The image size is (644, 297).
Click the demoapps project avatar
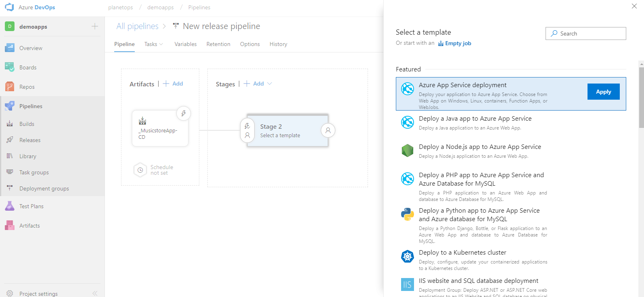10,27
